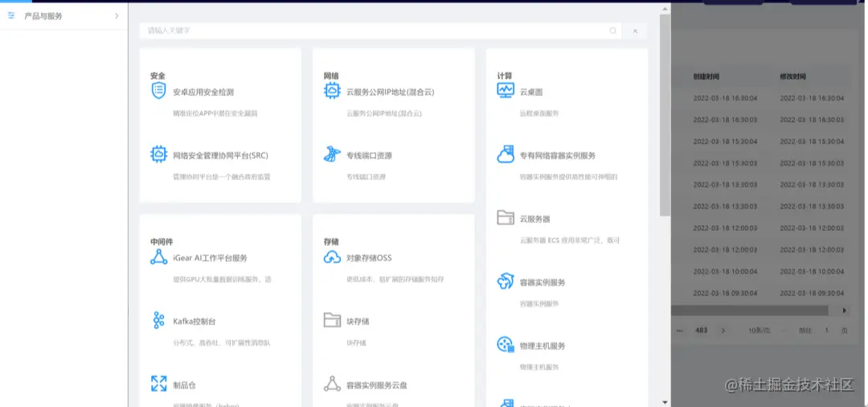Click the panel's vertical scrollbar thumb

[x=665, y=113]
